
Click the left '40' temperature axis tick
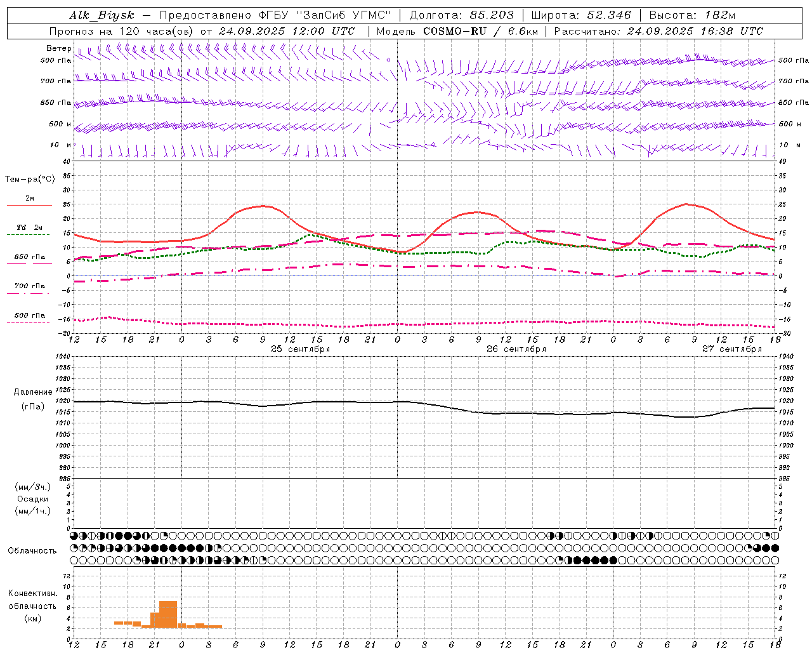[x=67, y=162]
